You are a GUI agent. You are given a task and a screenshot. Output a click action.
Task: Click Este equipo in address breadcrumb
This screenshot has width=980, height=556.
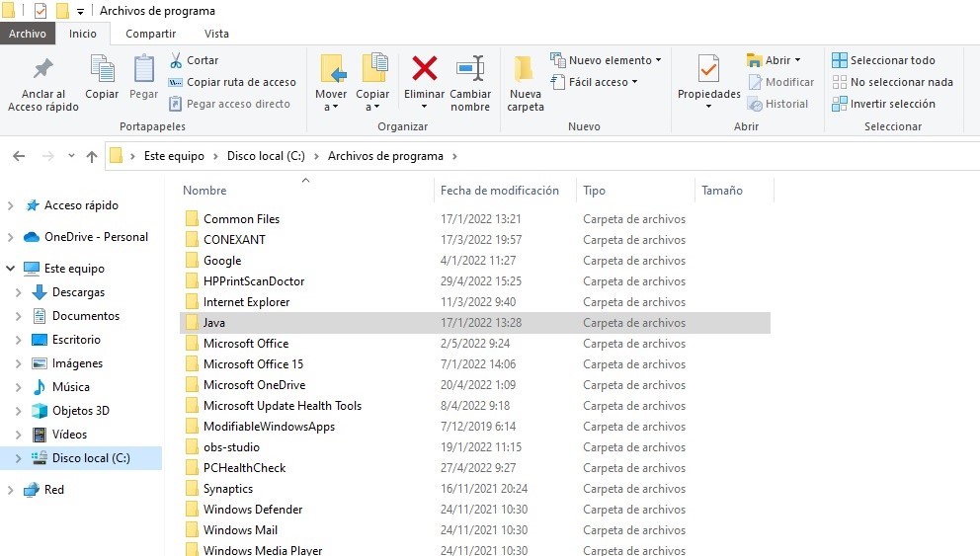point(174,156)
